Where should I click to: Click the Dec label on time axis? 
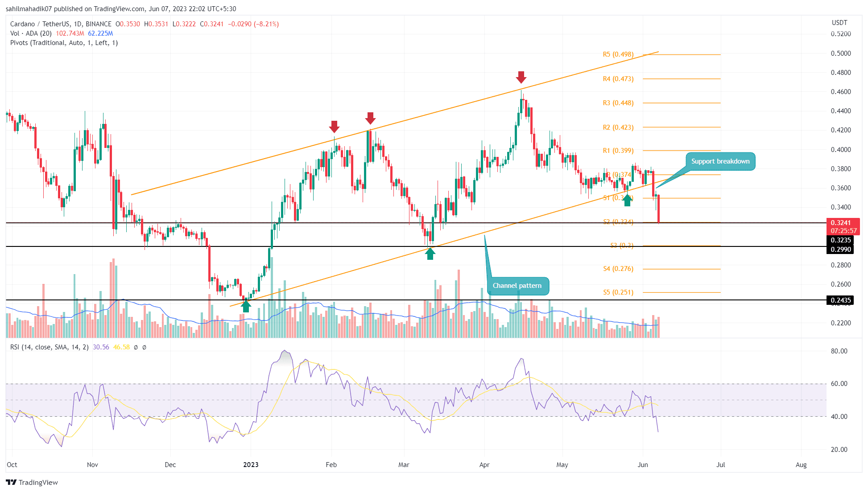(170, 465)
